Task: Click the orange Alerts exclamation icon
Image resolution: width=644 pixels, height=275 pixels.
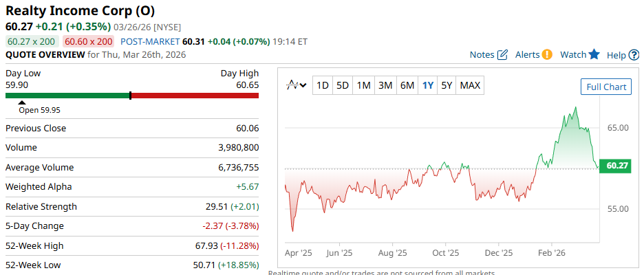Action: tap(547, 55)
